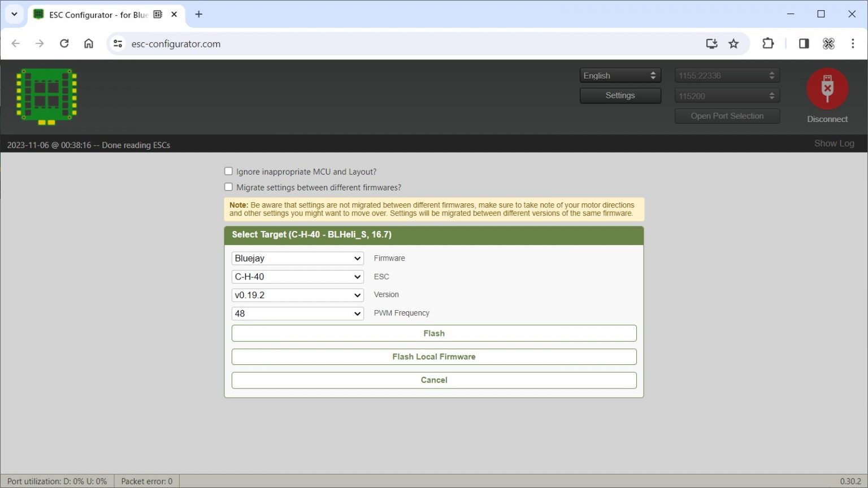Toggle the browser side panel
This screenshot has width=868, height=488.
tap(804, 43)
